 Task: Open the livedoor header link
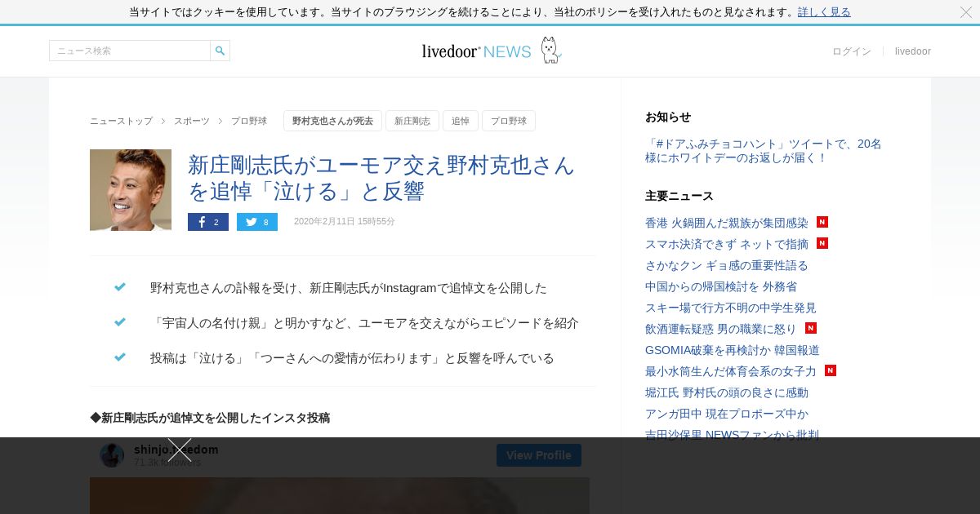coord(913,51)
